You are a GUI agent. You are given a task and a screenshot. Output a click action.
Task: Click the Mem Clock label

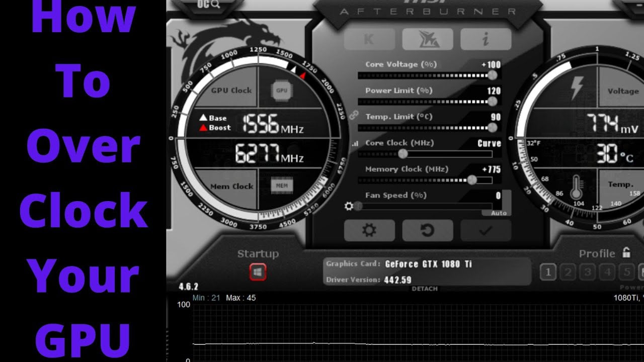point(232,186)
